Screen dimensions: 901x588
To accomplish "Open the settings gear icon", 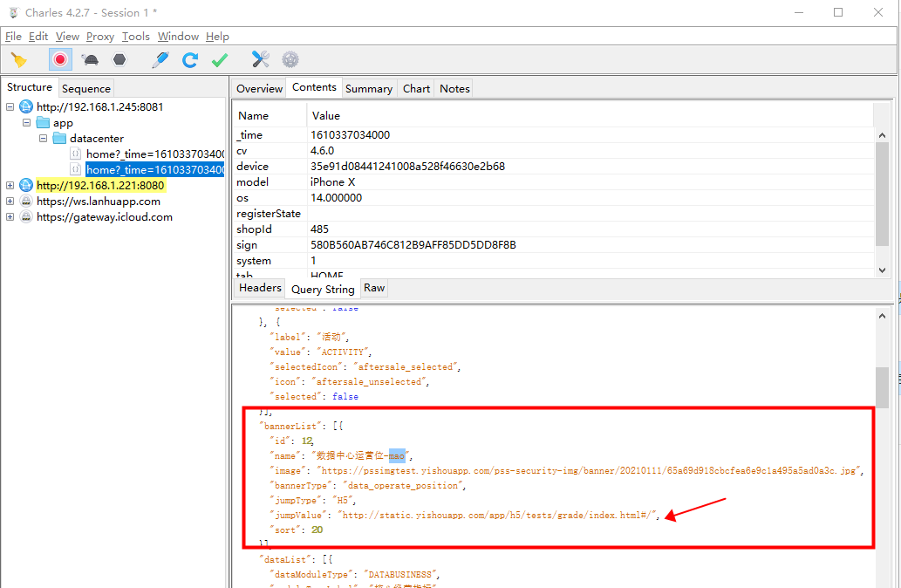I will pos(290,60).
